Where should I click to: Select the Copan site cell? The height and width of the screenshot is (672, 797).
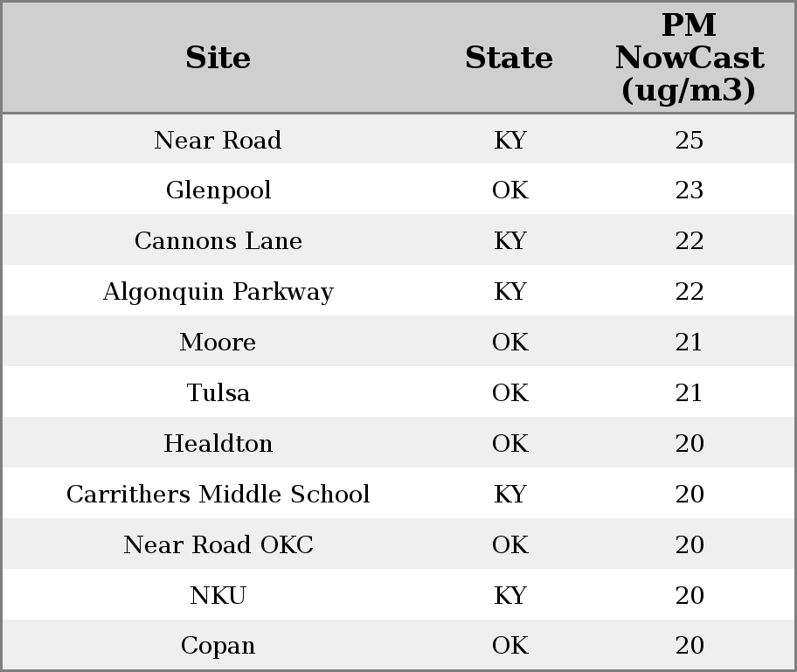tap(218, 646)
